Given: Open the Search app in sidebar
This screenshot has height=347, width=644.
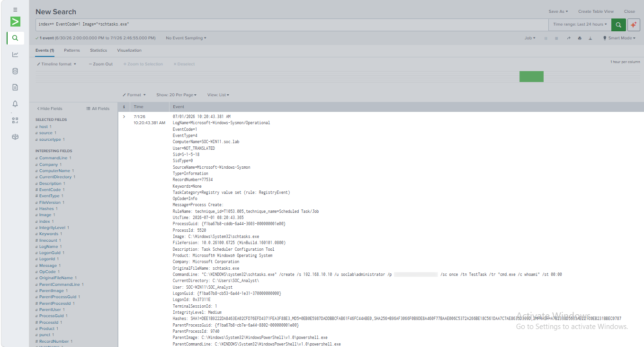Looking at the screenshot, I should (x=15, y=38).
